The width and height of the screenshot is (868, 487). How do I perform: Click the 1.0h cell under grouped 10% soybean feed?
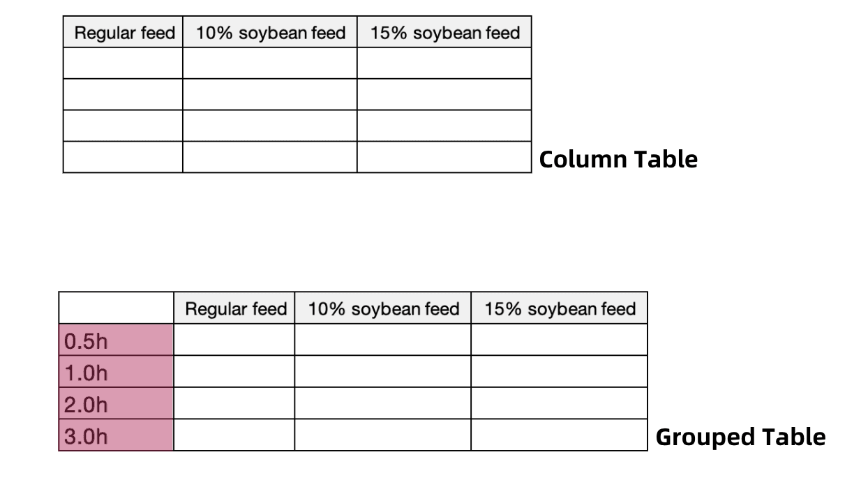click(x=383, y=372)
